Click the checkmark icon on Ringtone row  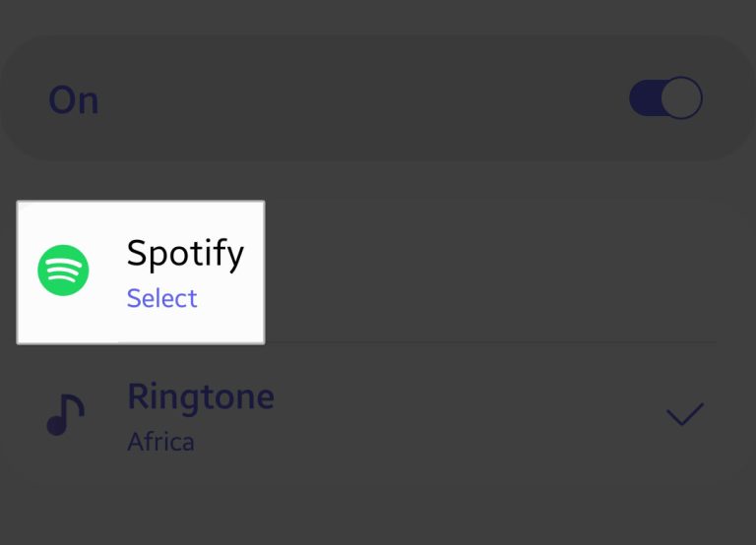685,414
